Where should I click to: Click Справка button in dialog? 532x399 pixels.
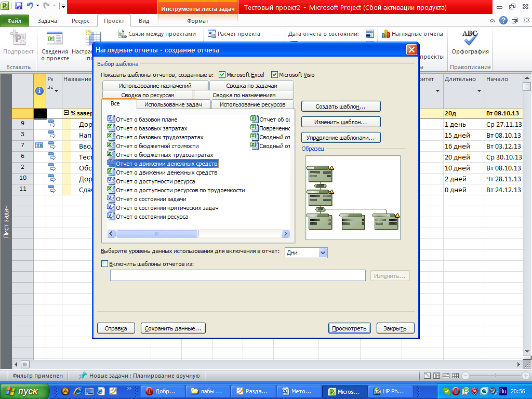click(x=116, y=328)
